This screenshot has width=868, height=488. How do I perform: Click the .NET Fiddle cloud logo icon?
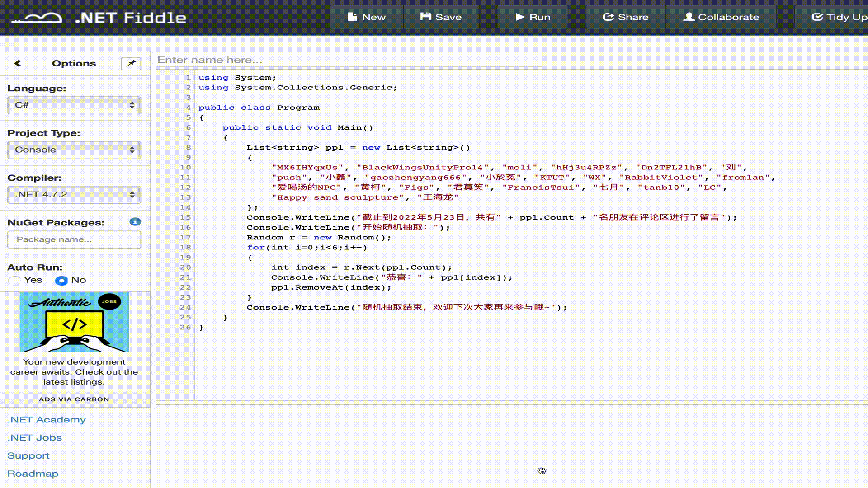pos(37,18)
